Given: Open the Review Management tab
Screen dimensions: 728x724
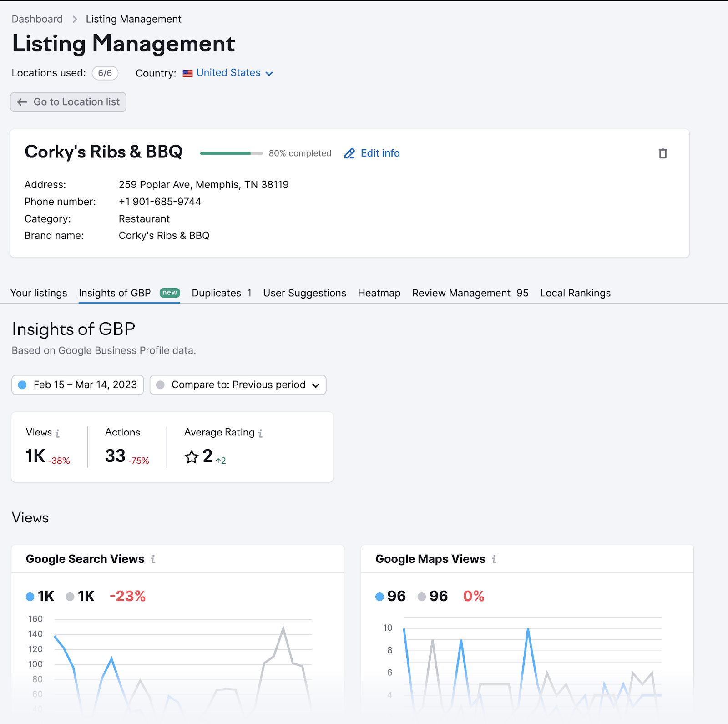Looking at the screenshot, I should [470, 293].
